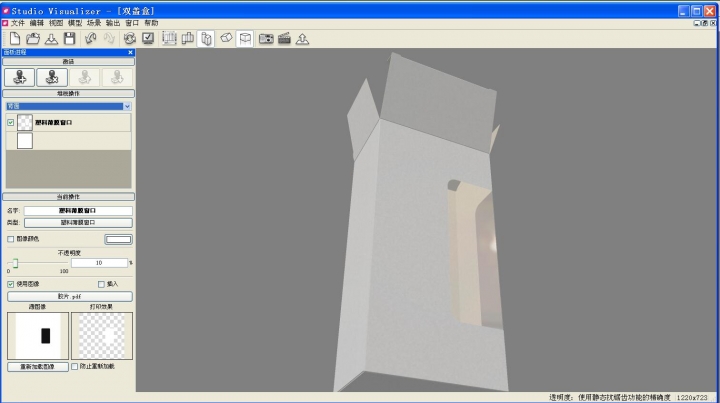720x403 pixels.
Task: Uncheck the 塑料薄膜窗口 layer checkbox
Action: (11, 122)
